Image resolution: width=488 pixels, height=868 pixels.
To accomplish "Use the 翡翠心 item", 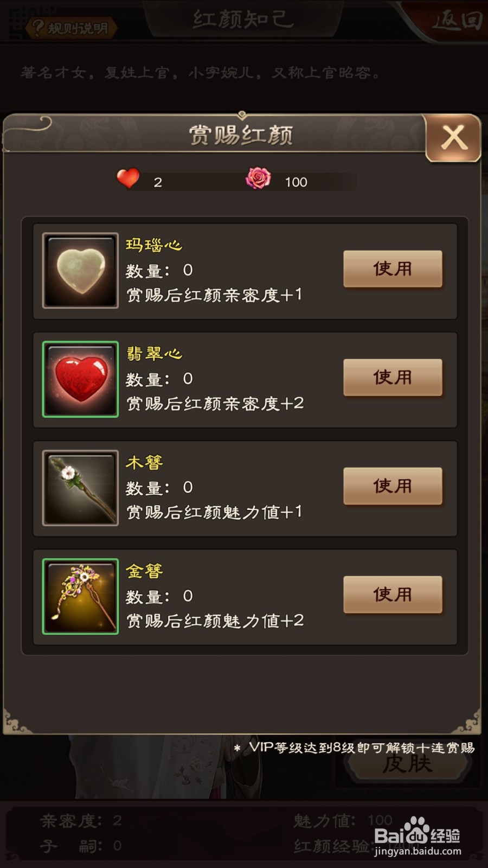I will click(393, 377).
